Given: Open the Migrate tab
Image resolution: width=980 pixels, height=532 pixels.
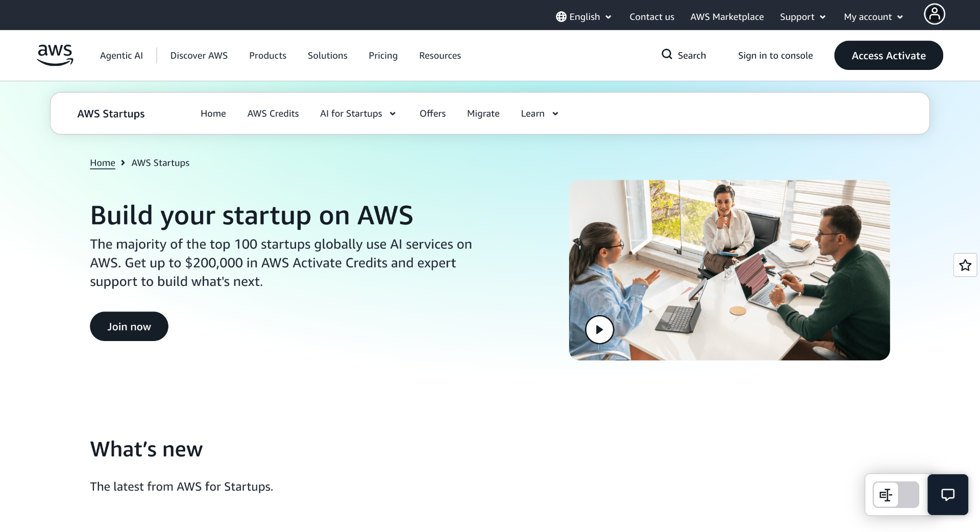Looking at the screenshot, I should coord(483,113).
